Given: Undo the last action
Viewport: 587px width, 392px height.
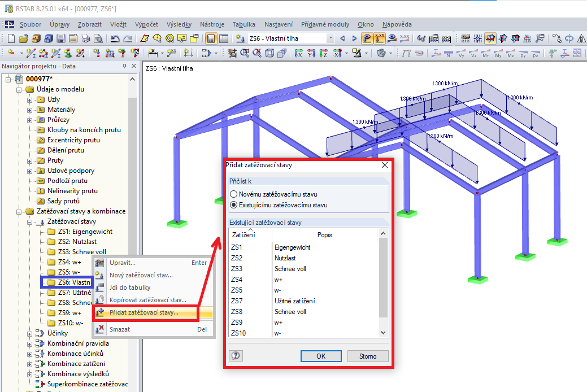Looking at the screenshot, I should tap(115, 38).
